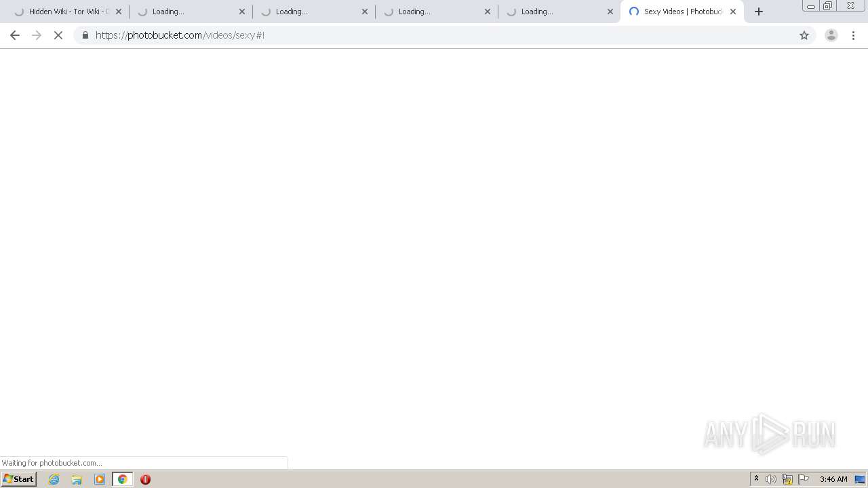The width and height of the screenshot is (868, 488).
Task: Restore down the Chrome window
Action: [828, 6]
